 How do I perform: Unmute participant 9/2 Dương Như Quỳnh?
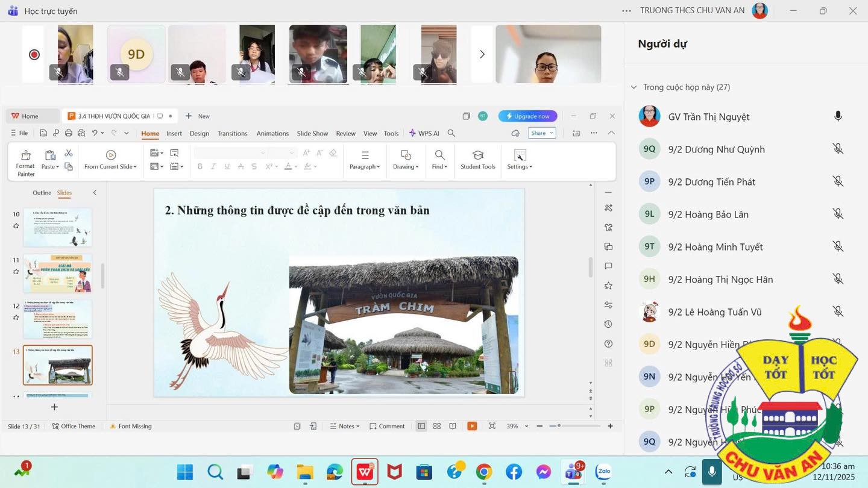coord(837,149)
